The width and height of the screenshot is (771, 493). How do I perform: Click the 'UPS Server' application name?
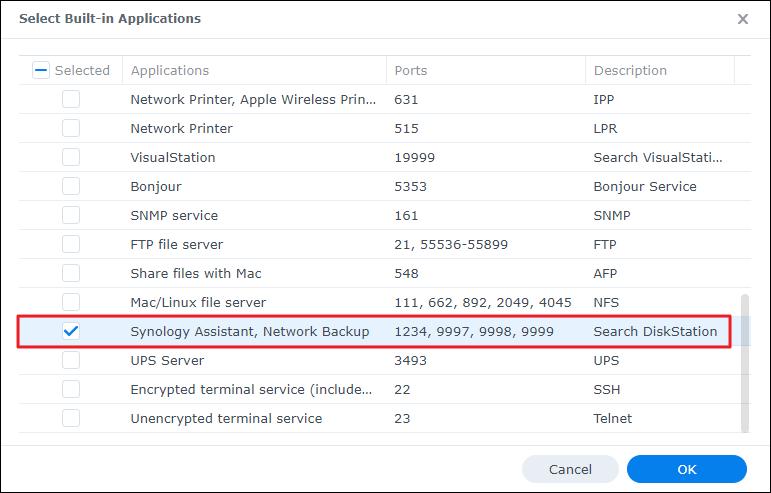tap(167, 361)
